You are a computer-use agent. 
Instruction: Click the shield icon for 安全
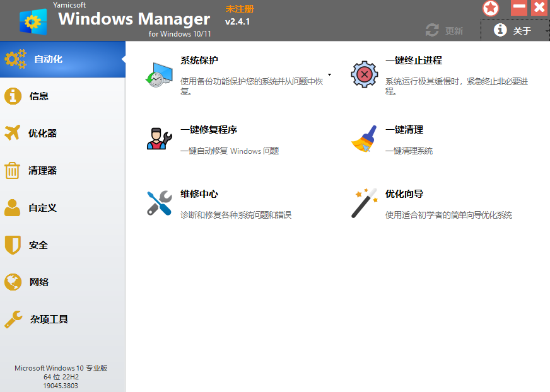[13, 245]
